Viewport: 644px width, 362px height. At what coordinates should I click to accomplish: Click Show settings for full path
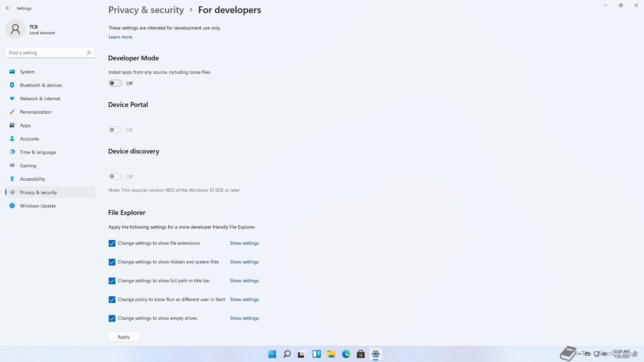244,281
